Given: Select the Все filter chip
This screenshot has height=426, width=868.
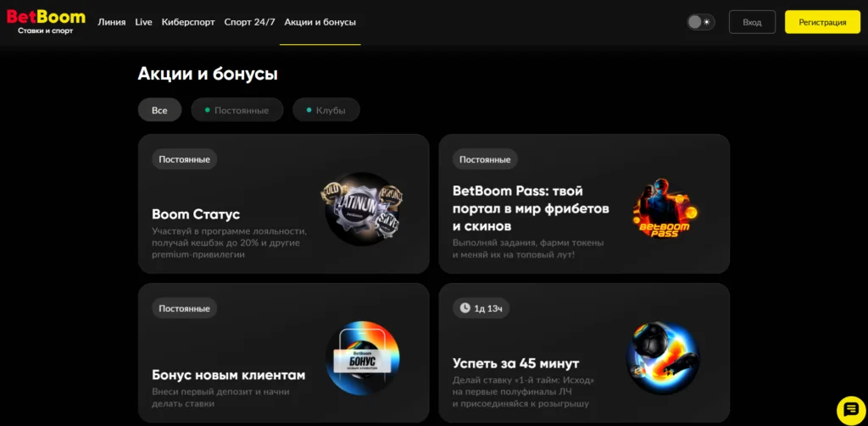Looking at the screenshot, I should (x=159, y=110).
